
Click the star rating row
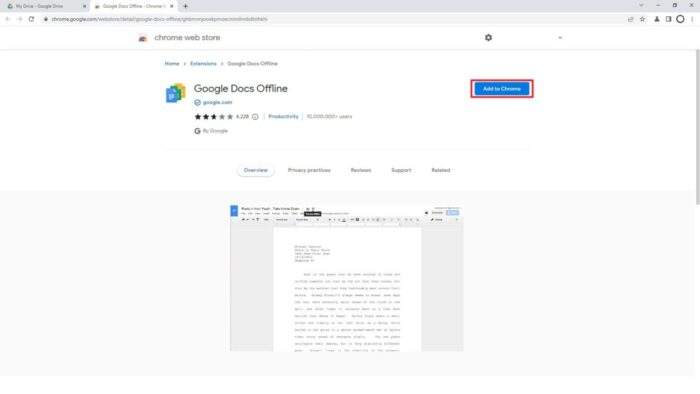(x=214, y=117)
